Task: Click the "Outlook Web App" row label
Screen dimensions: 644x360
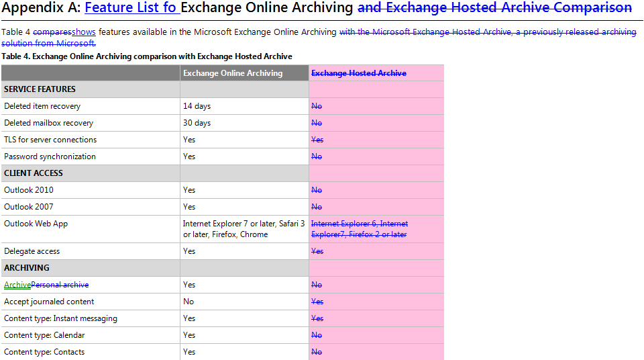Action: pyautogui.click(x=36, y=224)
